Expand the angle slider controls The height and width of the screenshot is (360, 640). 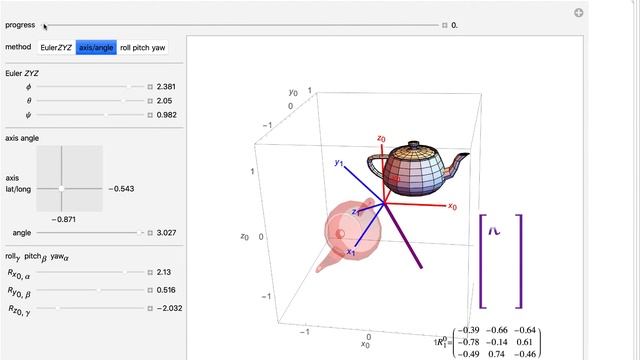coord(150,233)
